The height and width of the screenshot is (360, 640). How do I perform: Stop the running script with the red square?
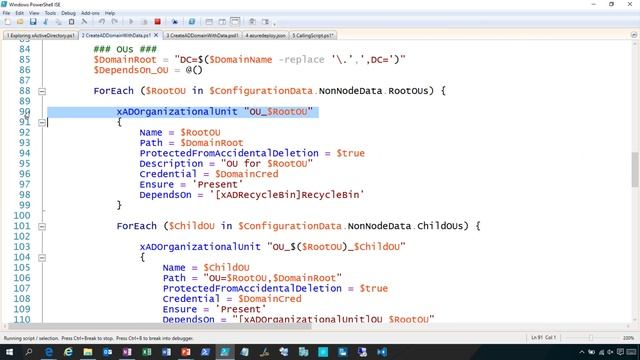(x=157, y=22)
